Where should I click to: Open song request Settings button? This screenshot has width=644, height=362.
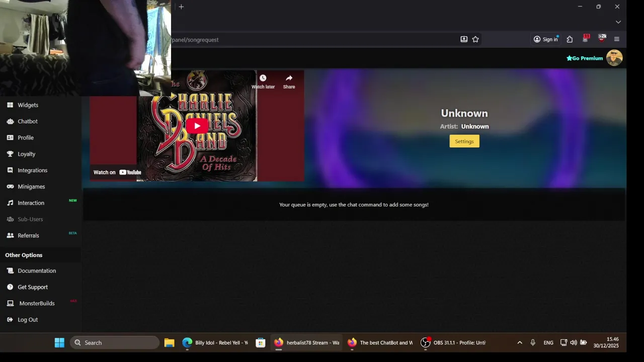pos(464,141)
